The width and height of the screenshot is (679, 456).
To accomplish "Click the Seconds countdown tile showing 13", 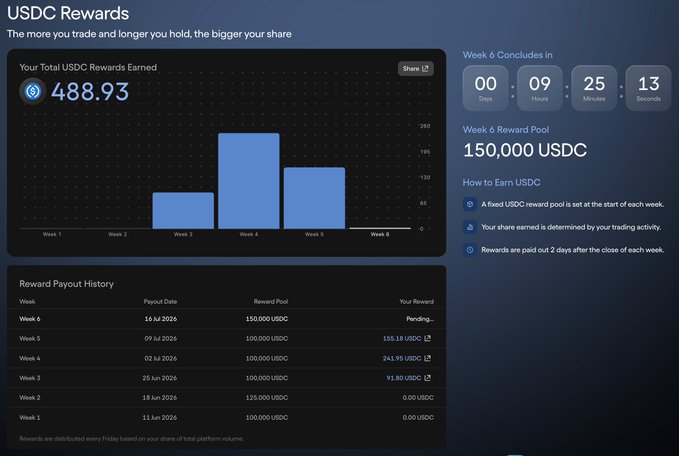I will click(648, 88).
